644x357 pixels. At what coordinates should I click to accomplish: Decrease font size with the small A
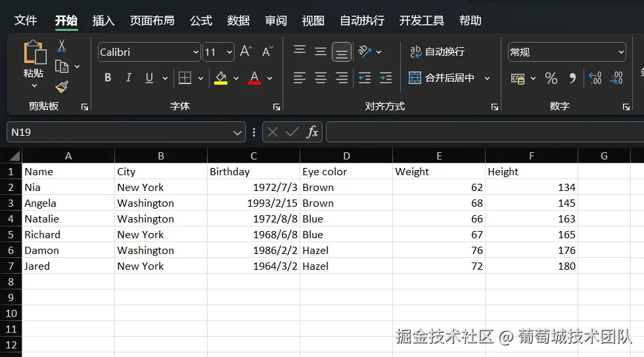pyautogui.click(x=267, y=52)
